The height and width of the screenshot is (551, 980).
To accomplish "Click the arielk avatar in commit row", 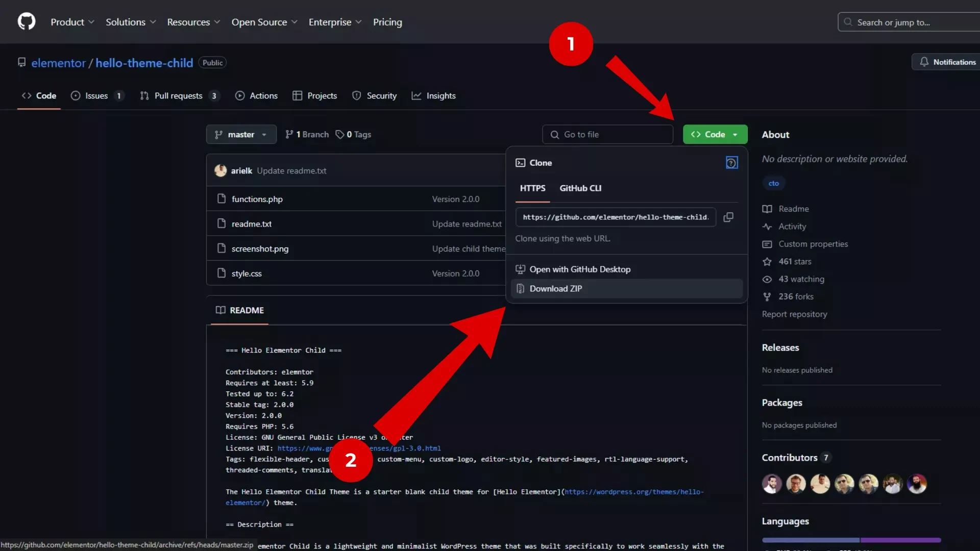I will [x=220, y=170].
